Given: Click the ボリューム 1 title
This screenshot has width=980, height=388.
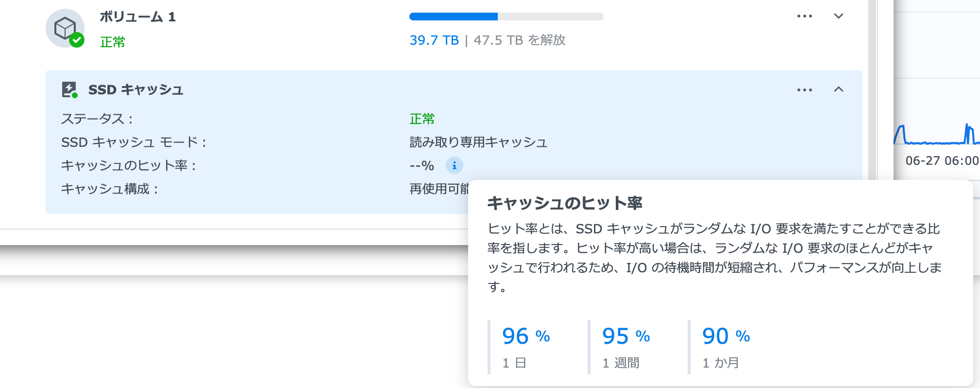Looking at the screenshot, I should click(137, 17).
